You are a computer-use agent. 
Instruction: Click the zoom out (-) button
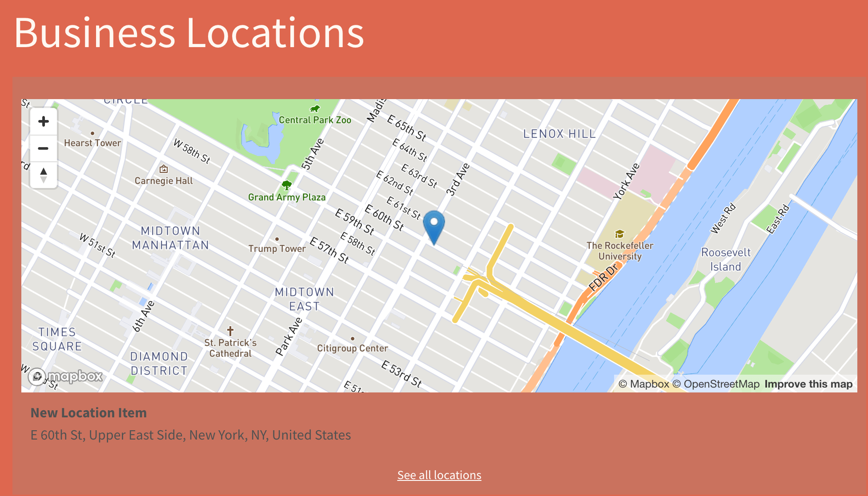click(44, 148)
